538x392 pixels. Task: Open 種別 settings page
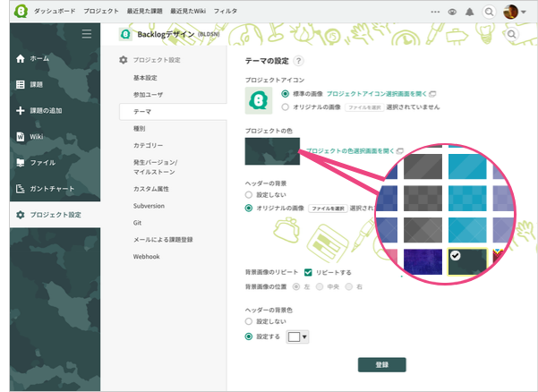[x=140, y=129]
